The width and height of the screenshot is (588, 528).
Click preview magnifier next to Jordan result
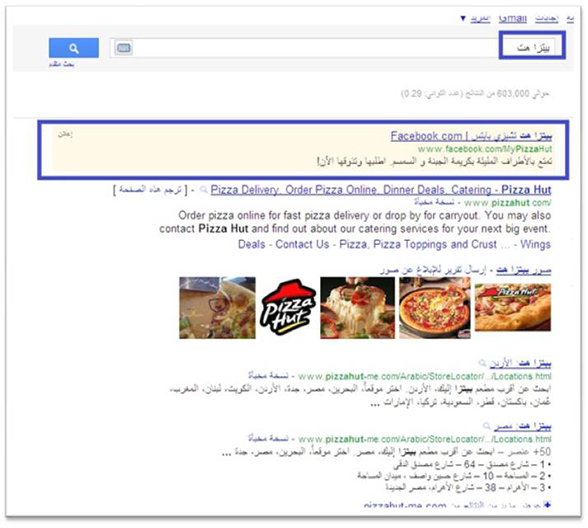[x=482, y=363]
